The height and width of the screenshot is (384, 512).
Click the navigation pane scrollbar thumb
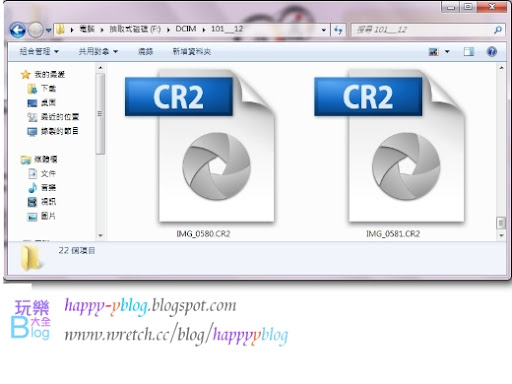(100, 114)
